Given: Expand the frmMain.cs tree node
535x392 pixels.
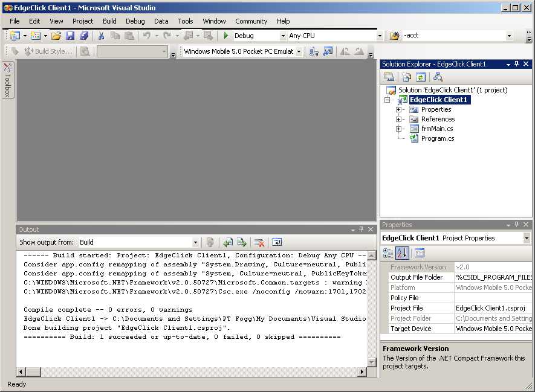Looking at the screenshot, I should coord(398,129).
